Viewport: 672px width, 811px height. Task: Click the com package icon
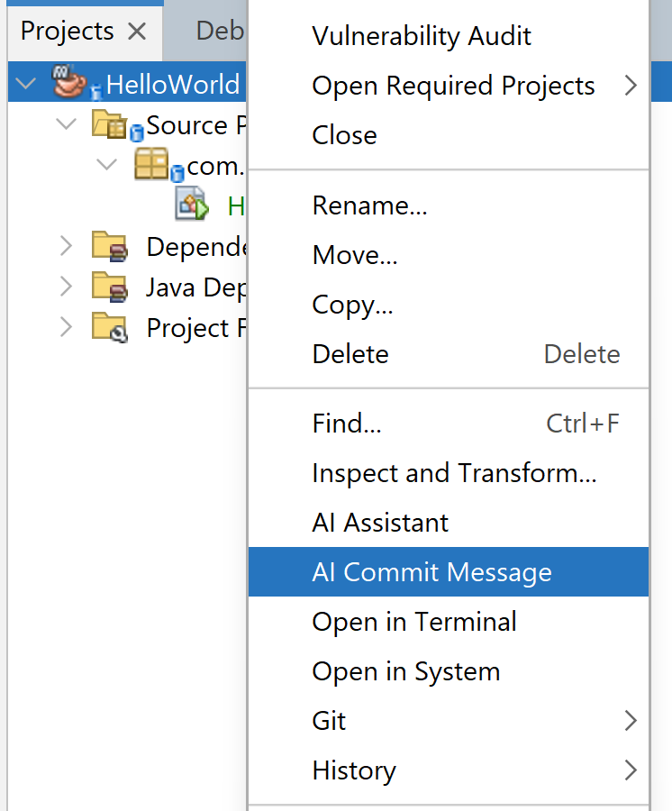pos(151,165)
